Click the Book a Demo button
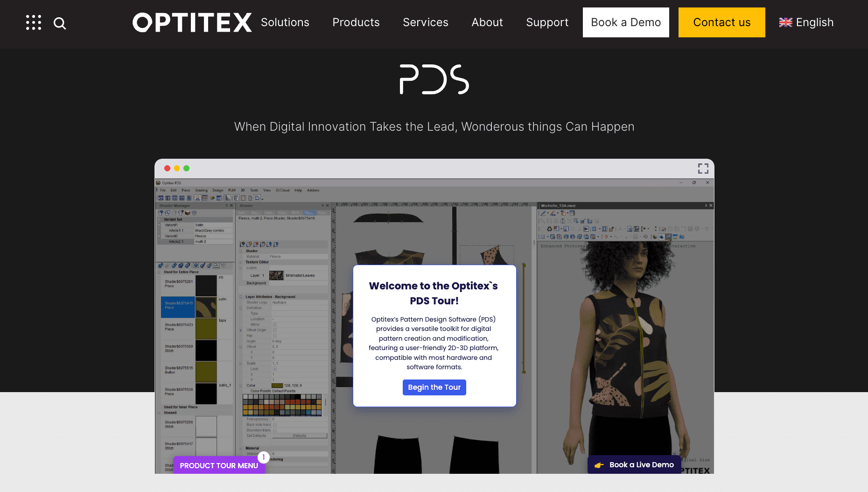 pyautogui.click(x=626, y=22)
